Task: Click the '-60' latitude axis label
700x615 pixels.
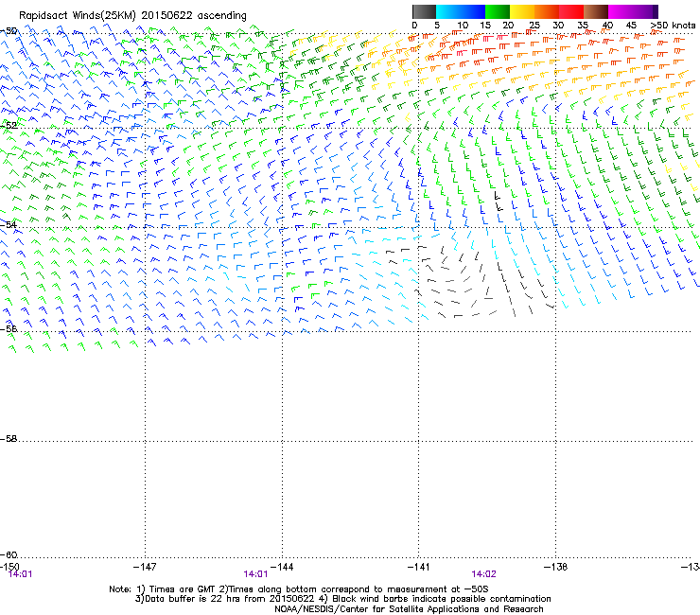Action: coord(9,554)
